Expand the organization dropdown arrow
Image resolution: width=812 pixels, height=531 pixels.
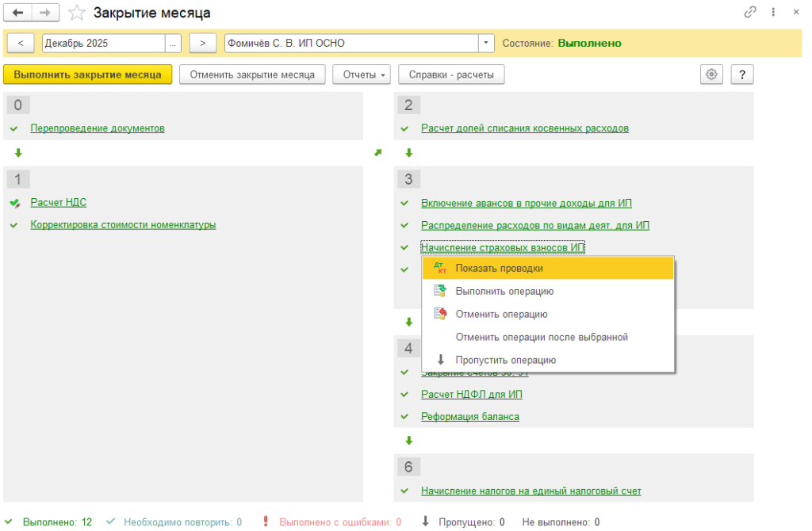[486, 43]
